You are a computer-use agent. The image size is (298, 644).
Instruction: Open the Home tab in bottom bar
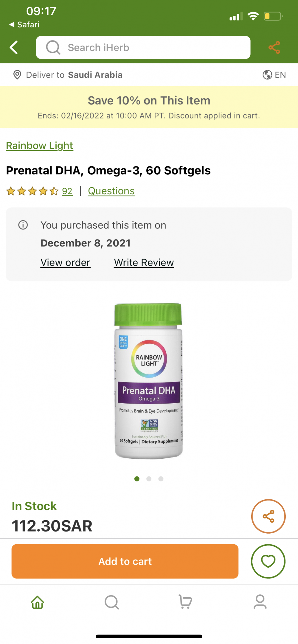[38, 602]
